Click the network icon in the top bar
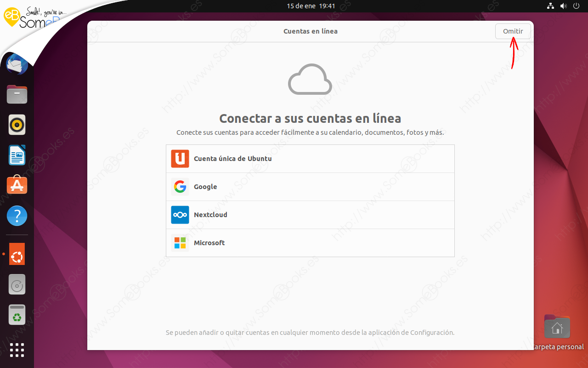The height and width of the screenshot is (368, 588). click(550, 6)
